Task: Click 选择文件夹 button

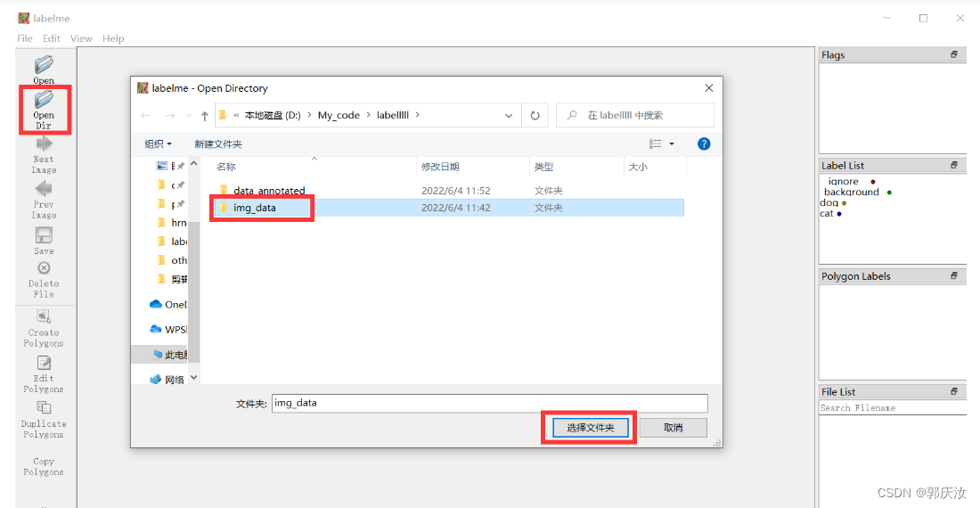Action: (591, 428)
